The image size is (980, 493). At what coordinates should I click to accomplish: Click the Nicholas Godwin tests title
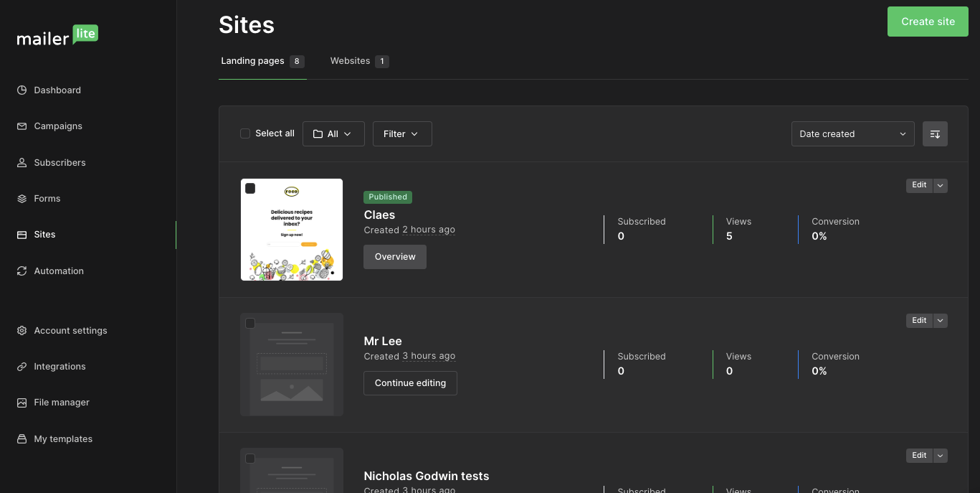(x=427, y=476)
